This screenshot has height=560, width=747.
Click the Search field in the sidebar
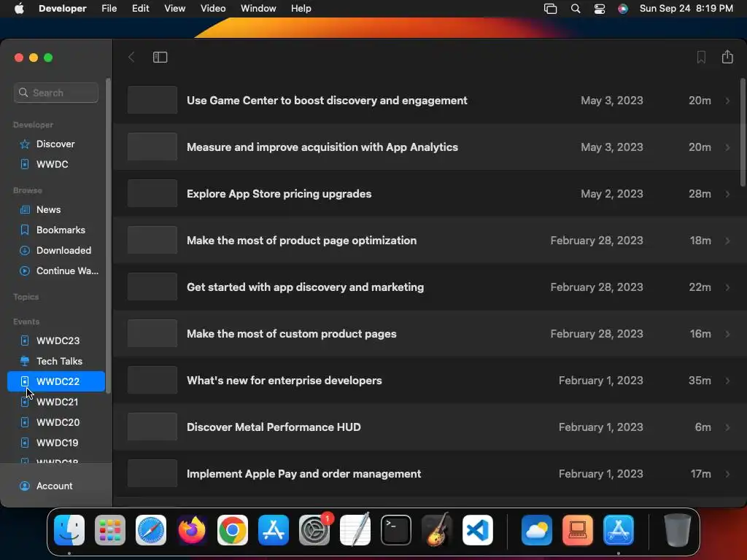click(56, 93)
